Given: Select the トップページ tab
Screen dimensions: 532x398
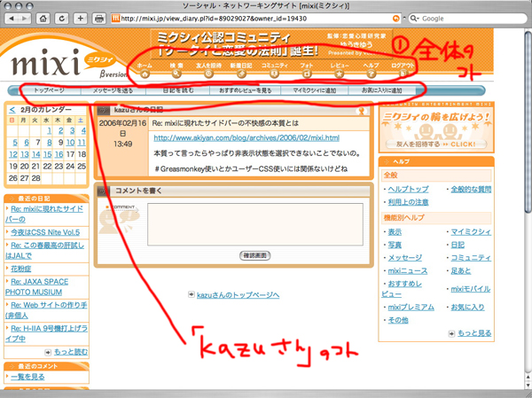Looking at the screenshot, I should click(x=49, y=90).
